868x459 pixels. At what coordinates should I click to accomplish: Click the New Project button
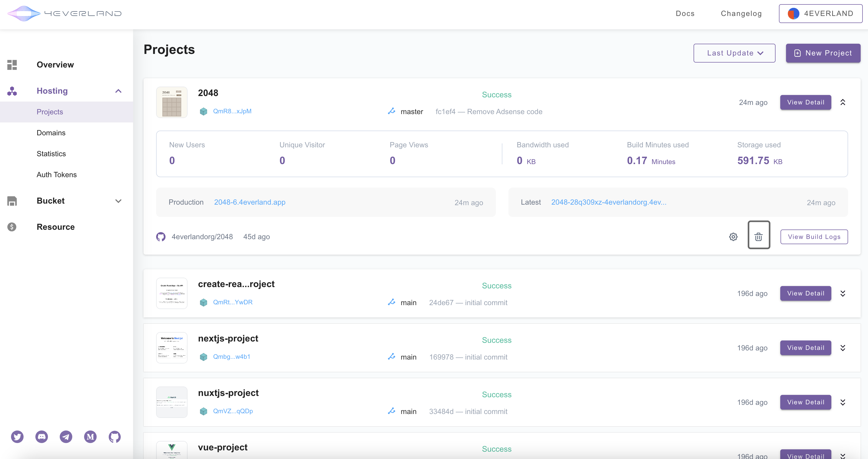point(823,53)
